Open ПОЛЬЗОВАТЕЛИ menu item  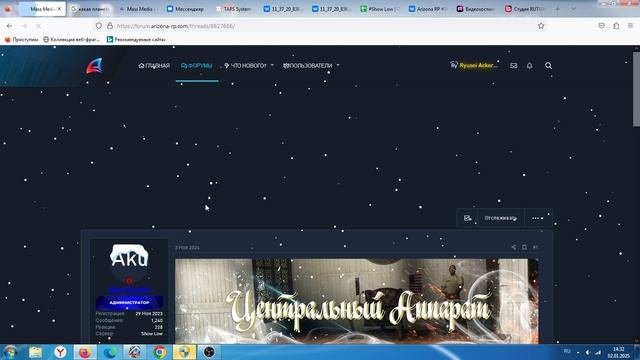[307, 66]
